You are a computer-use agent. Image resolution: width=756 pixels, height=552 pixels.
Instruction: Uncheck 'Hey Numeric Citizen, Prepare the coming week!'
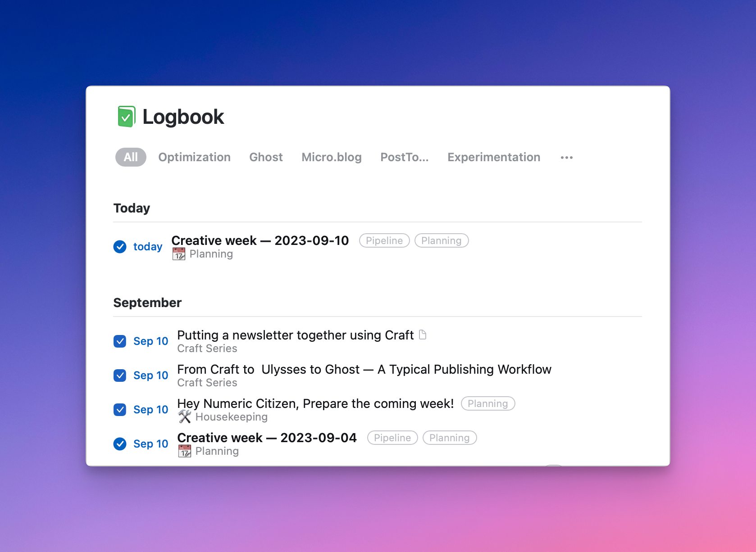point(120,410)
